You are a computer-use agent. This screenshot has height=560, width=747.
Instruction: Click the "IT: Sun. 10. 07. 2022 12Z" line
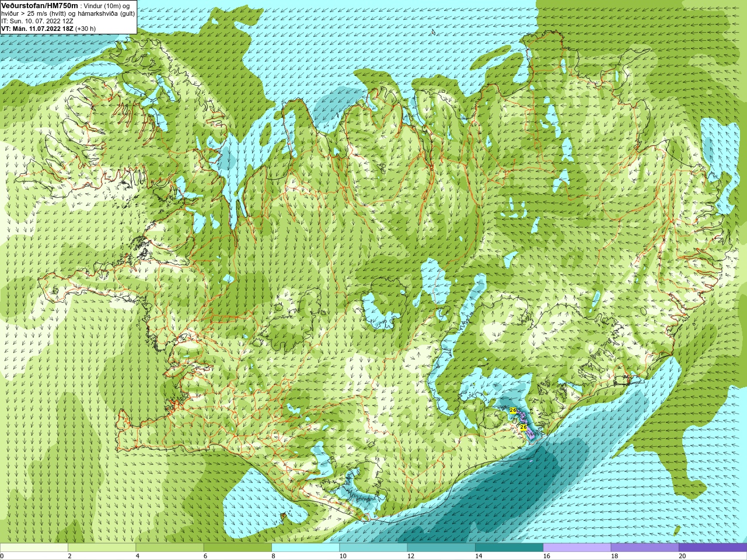(37, 21)
